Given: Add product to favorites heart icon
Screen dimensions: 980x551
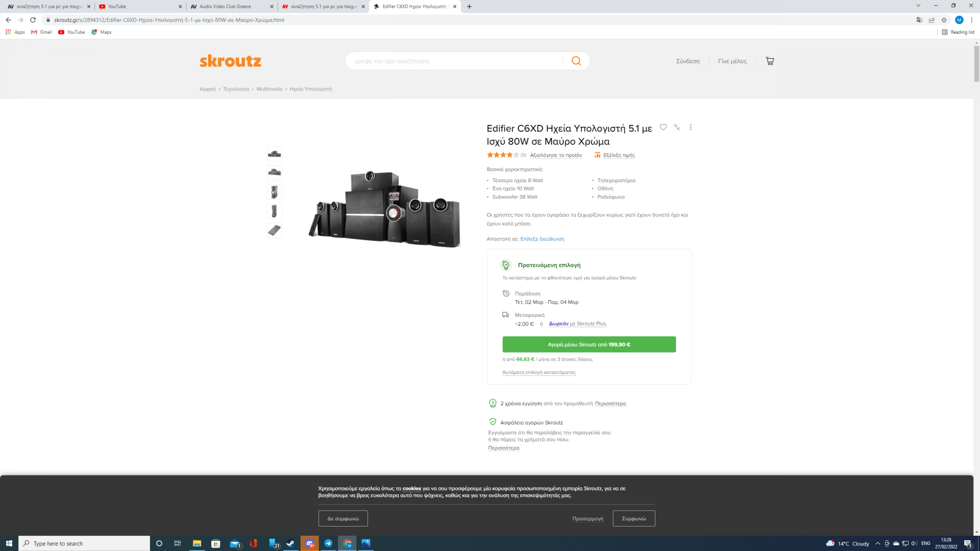Looking at the screenshot, I should click(x=663, y=127).
